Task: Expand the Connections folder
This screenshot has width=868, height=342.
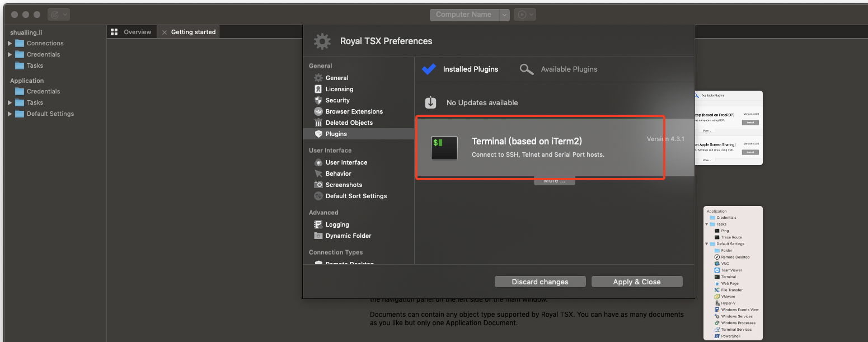Action: (x=10, y=43)
